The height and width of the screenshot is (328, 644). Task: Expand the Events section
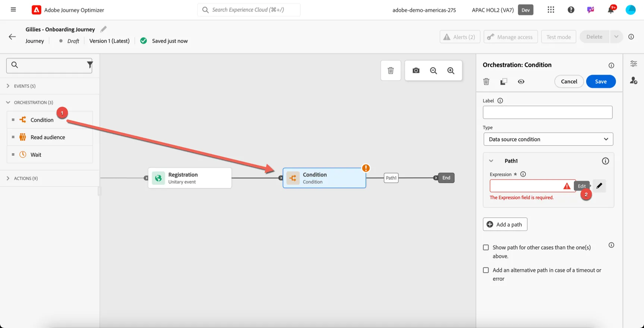[x=50, y=86]
